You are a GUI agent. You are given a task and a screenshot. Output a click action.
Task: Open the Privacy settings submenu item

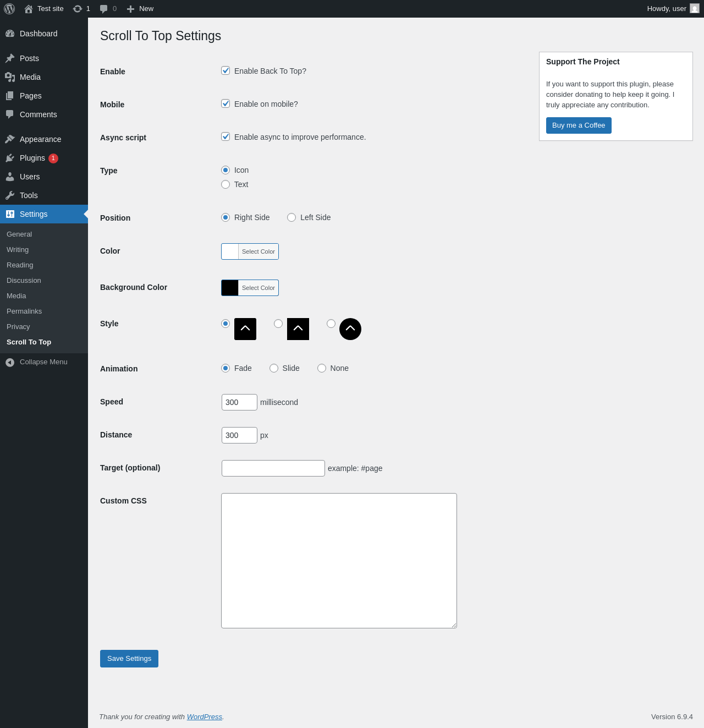(x=18, y=327)
